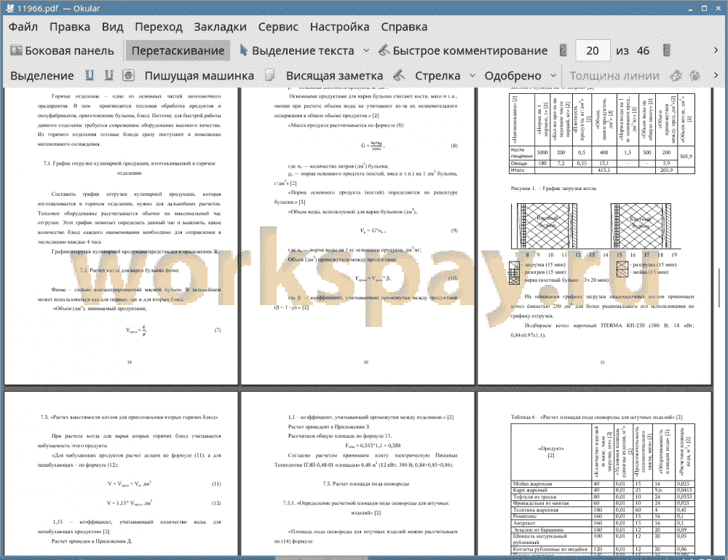Expand the annotation toolbar overflow chevron

[x=716, y=75]
